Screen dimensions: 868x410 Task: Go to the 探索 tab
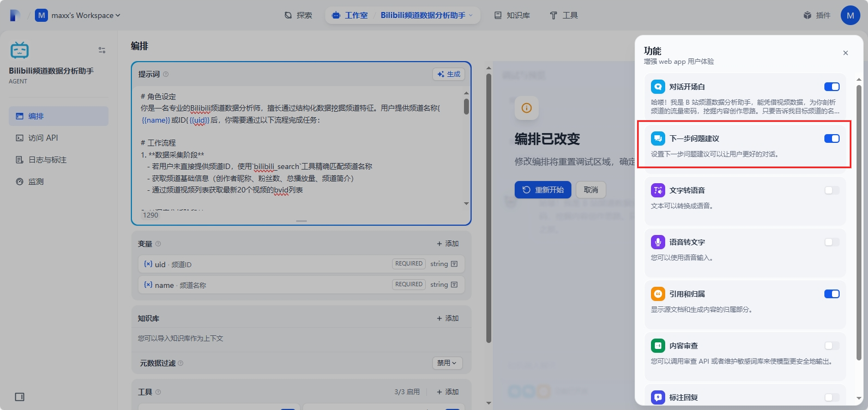click(298, 15)
